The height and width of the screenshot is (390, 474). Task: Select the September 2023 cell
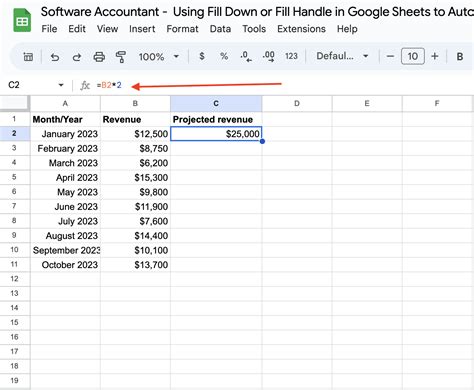pyautogui.click(x=65, y=250)
